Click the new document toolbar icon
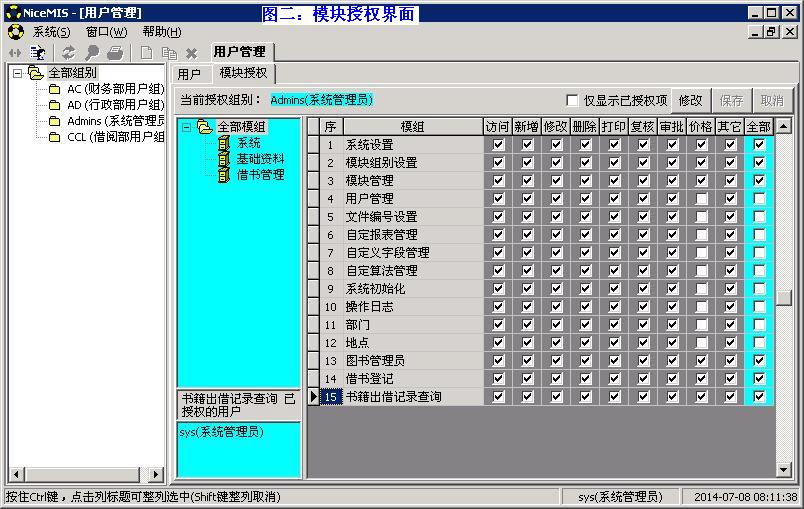The width and height of the screenshot is (804, 509). point(146,53)
